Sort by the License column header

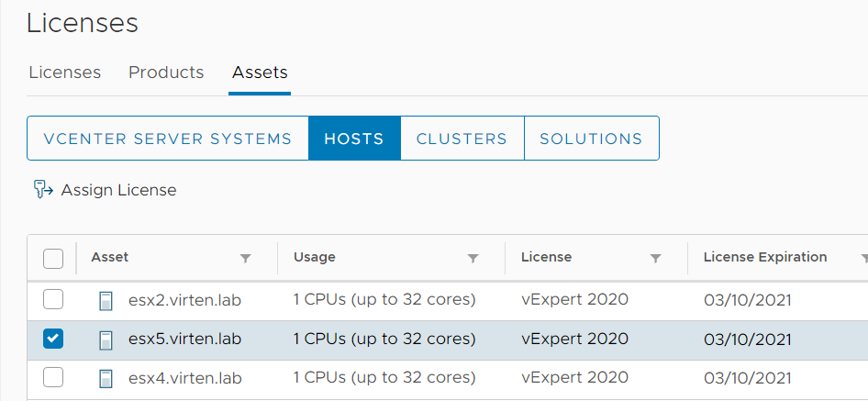(x=546, y=257)
